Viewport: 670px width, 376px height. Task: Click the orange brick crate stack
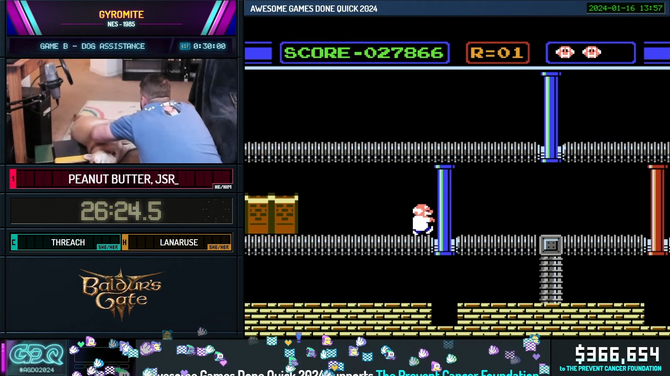pyautogui.click(x=271, y=214)
